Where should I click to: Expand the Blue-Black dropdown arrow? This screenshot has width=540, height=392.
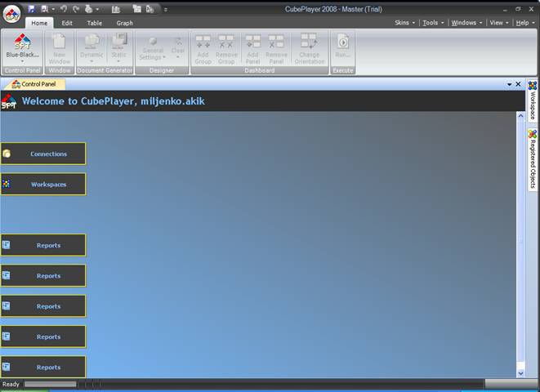tap(22, 62)
